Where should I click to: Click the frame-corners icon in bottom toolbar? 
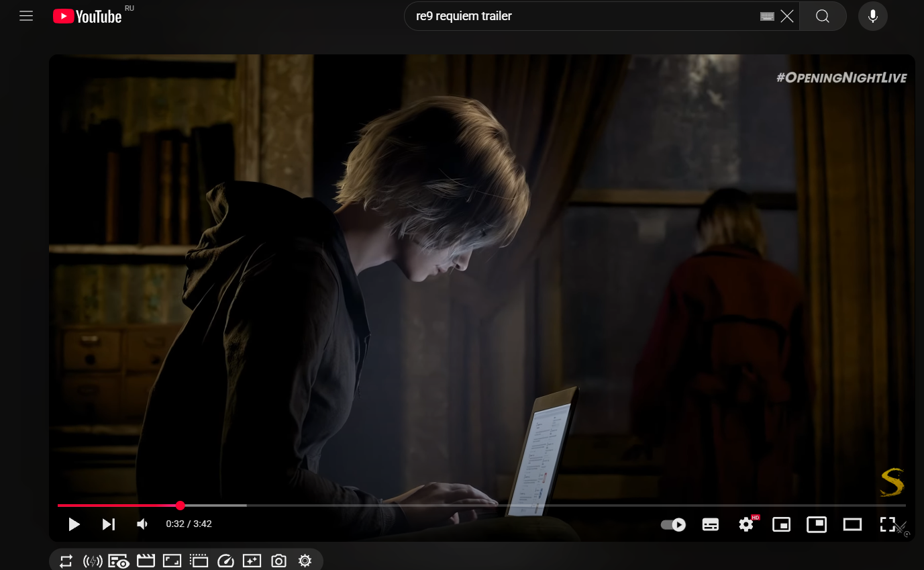[x=172, y=561]
